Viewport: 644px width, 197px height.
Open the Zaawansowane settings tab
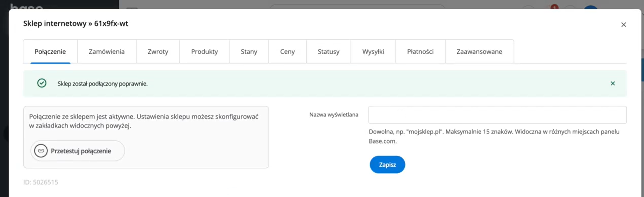(x=479, y=52)
